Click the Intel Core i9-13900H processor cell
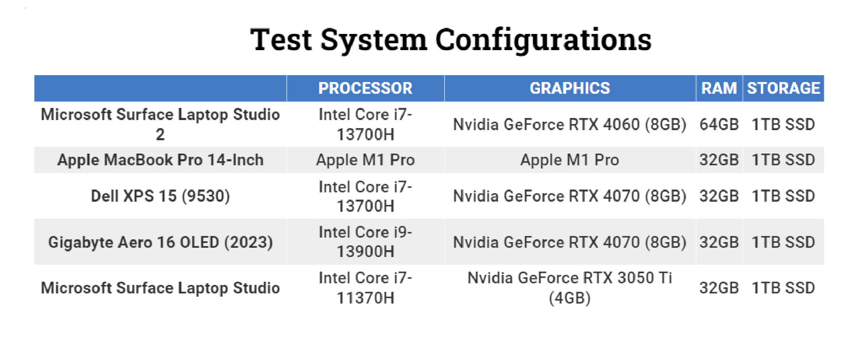Image resolution: width=868 pixels, height=350 pixels. (365, 242)
